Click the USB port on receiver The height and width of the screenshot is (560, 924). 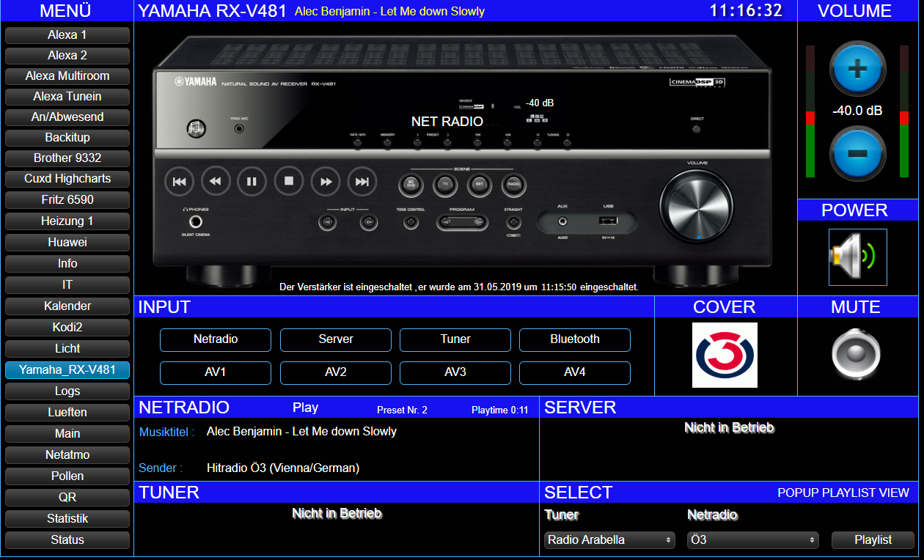pyautogui.click(x=608, y=221)
